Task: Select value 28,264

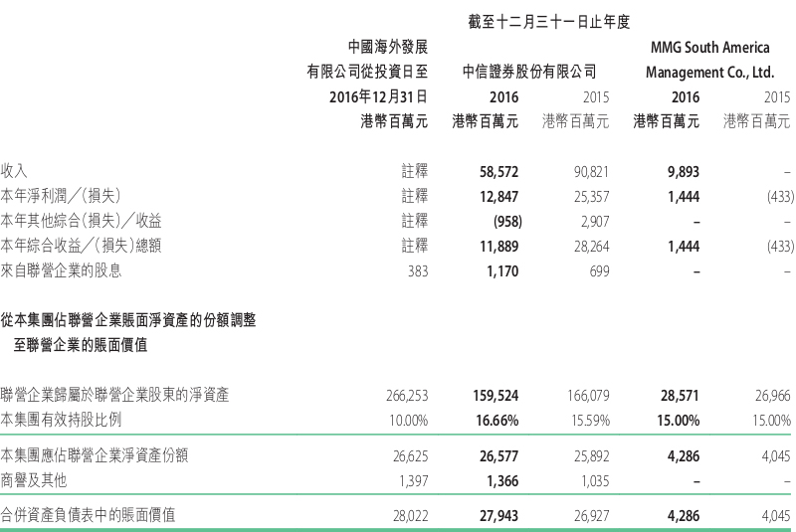Action: click(591, 247)
